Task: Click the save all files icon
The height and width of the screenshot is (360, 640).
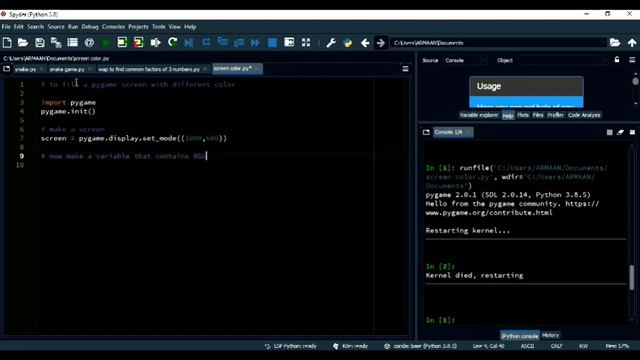Action: click(56, 42)
